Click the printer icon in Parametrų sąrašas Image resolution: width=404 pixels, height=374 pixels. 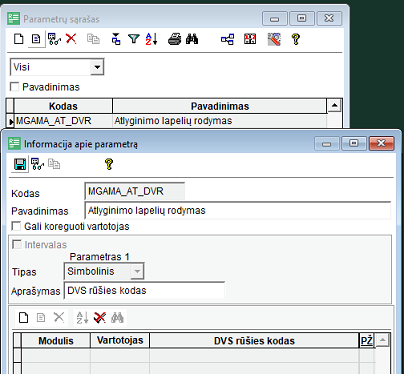point(174,39)
